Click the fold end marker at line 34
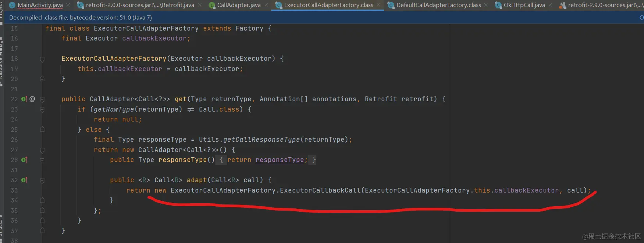644x243 pixels. 42,200
